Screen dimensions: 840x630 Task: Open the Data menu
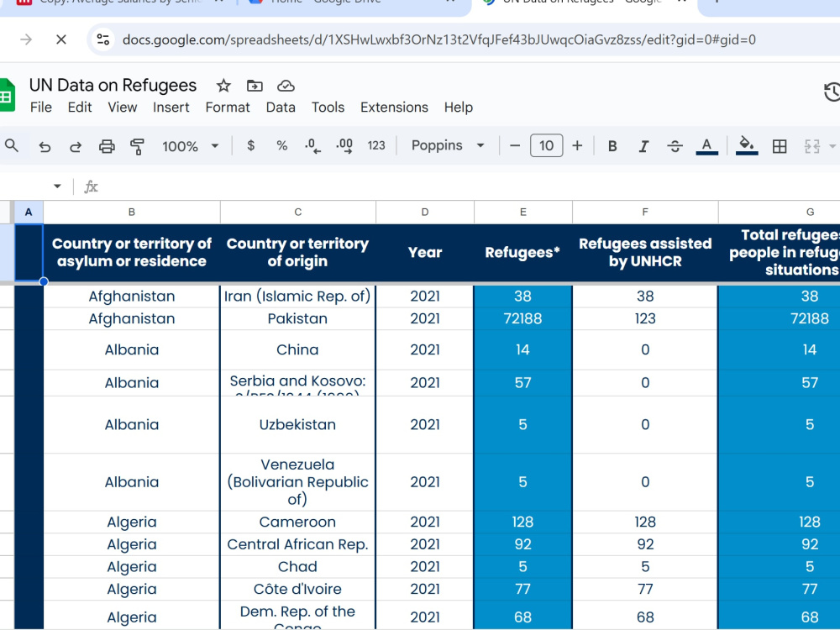[x=281, y=108]
